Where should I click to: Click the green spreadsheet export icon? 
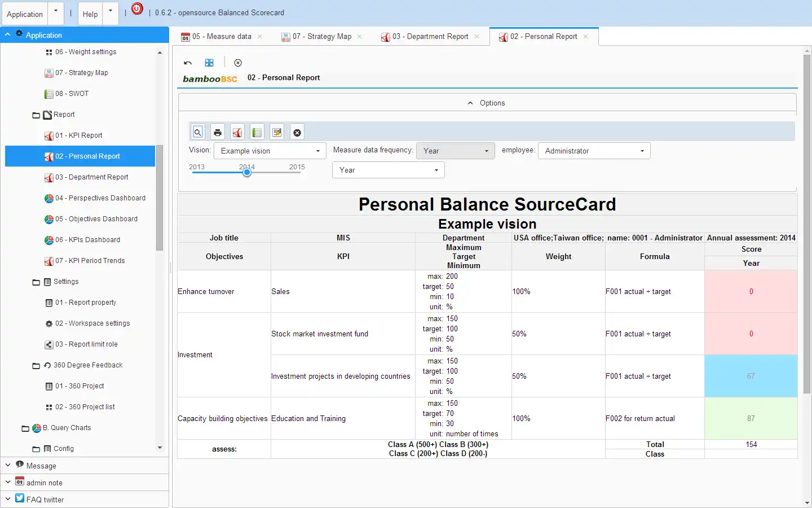257,132
